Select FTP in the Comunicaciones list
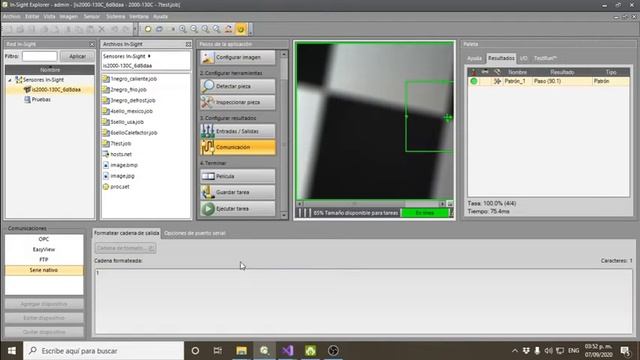 click(44, 260)
